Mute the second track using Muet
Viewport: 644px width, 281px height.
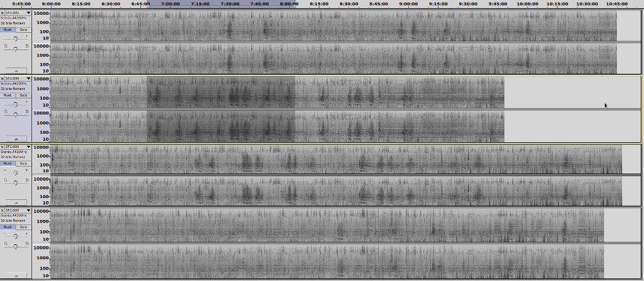tap(8, 95)
